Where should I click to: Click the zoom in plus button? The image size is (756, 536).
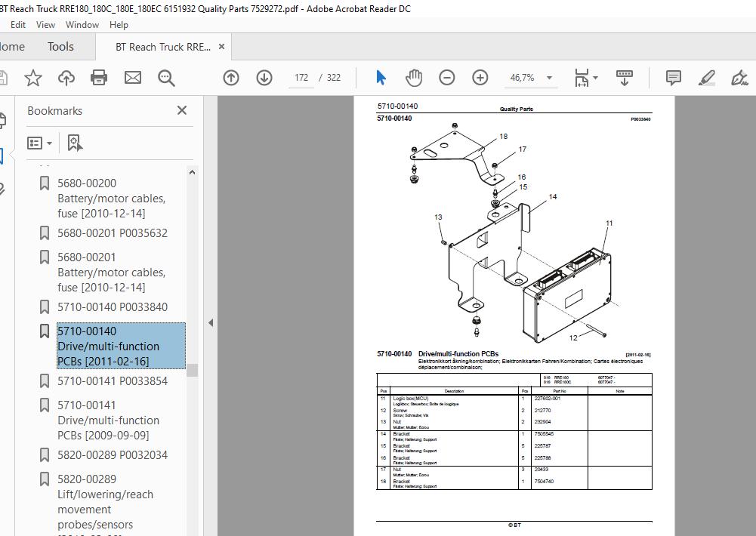tap(480, 78)
